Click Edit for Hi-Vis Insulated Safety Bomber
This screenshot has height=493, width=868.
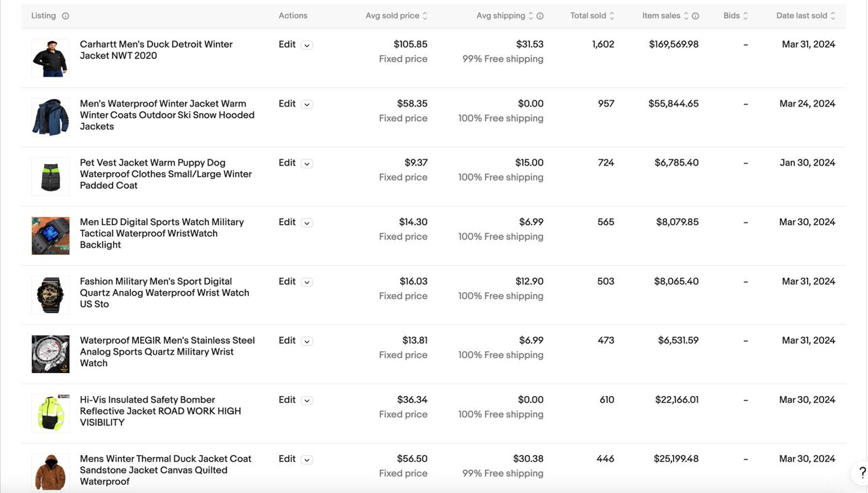(x=287, y=399)
